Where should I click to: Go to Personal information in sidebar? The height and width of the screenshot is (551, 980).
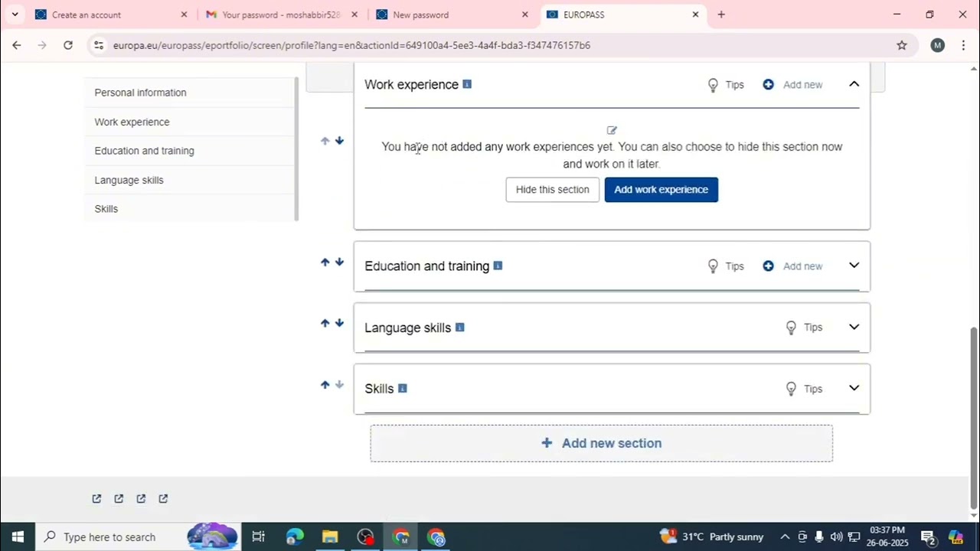click(x=140, y=93)
